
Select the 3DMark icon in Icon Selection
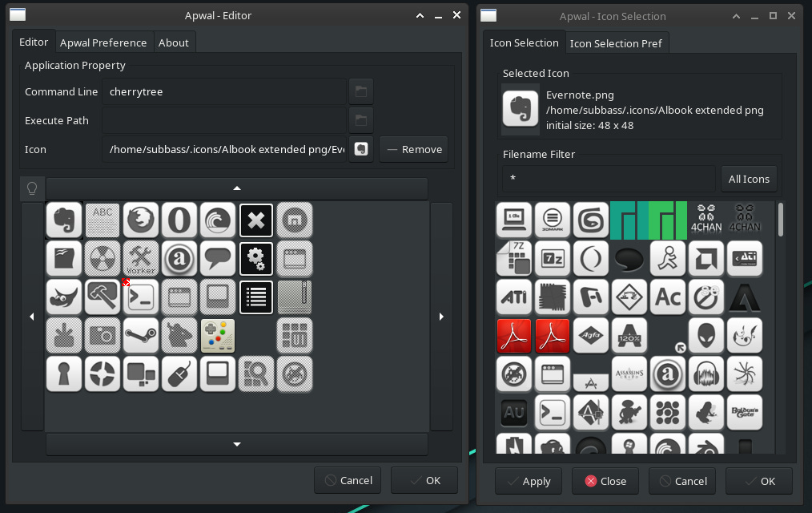click(553, 220)
